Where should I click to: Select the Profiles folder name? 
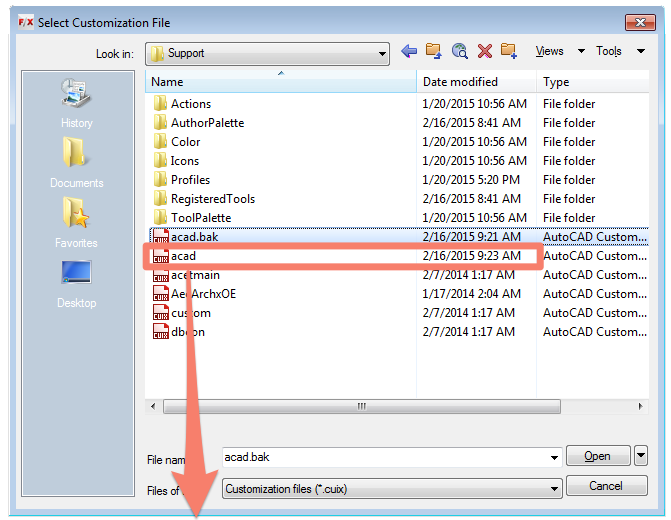(190, 180)
